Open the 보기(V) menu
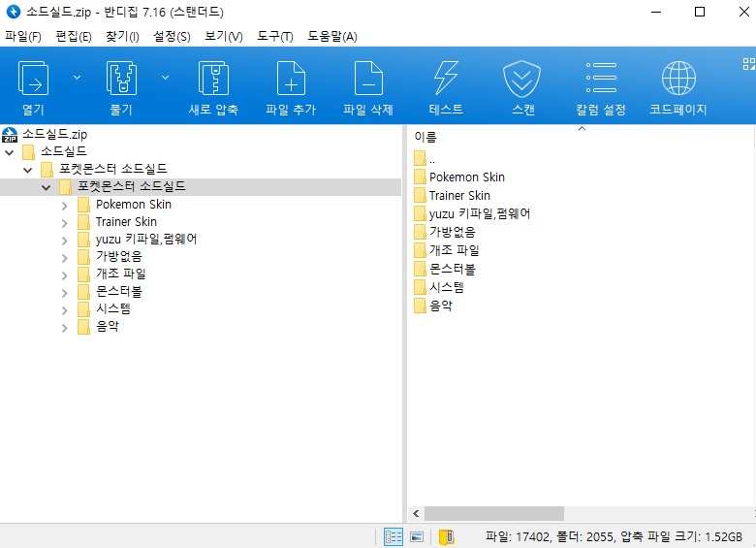Image resolution: width=756 pixels, height=548 pixels. (x=223, y=36)
